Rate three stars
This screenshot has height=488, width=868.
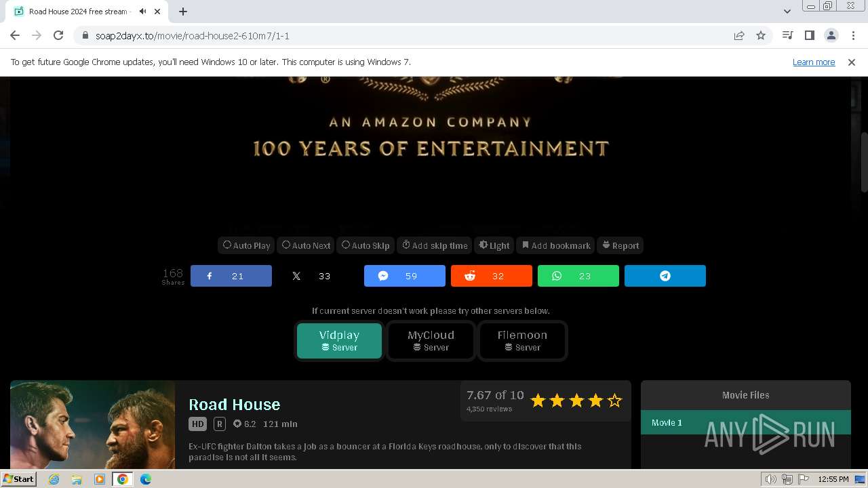576,401
